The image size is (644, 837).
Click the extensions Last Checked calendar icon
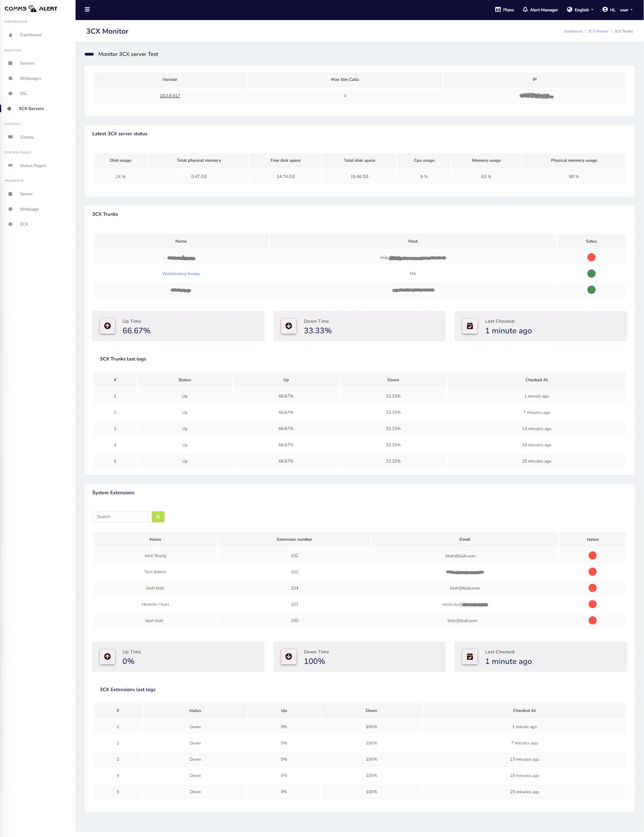470,657
